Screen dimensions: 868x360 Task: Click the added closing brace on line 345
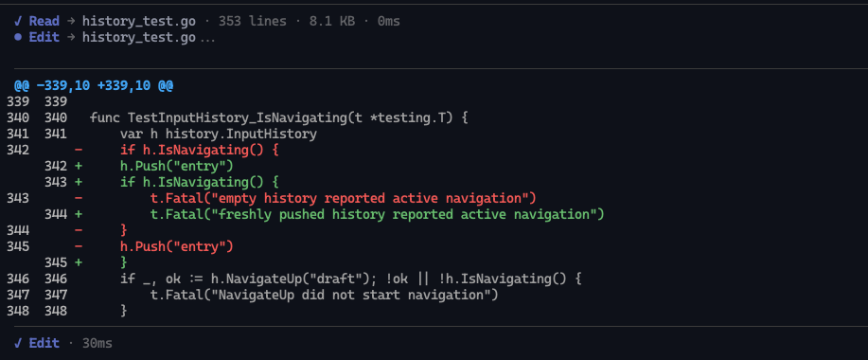click(123, 262)
